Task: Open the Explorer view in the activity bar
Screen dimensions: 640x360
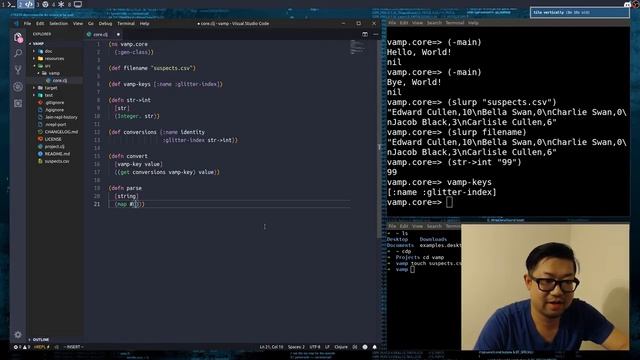Action: coord(18,38)
